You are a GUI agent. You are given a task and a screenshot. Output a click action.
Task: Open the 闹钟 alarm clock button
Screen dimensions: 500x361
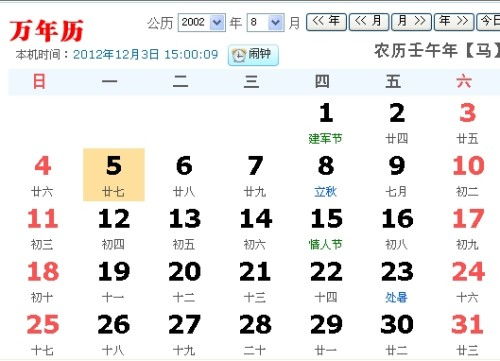(x=253, y=55)
